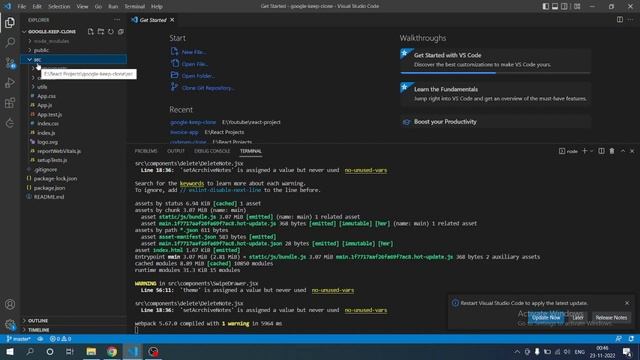Screen dimensions: 640x360
Task: Switch to the OUTPUT tab
Action: coord(176,151)
